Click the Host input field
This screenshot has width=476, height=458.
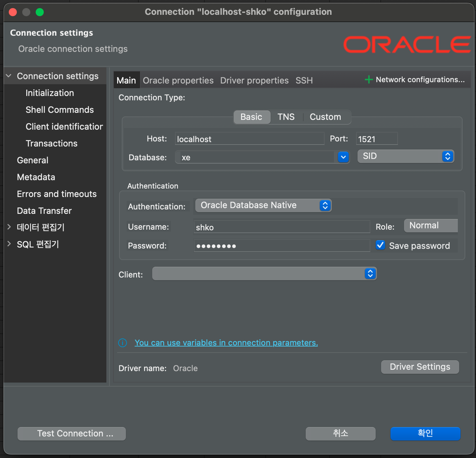click(249, 139)
